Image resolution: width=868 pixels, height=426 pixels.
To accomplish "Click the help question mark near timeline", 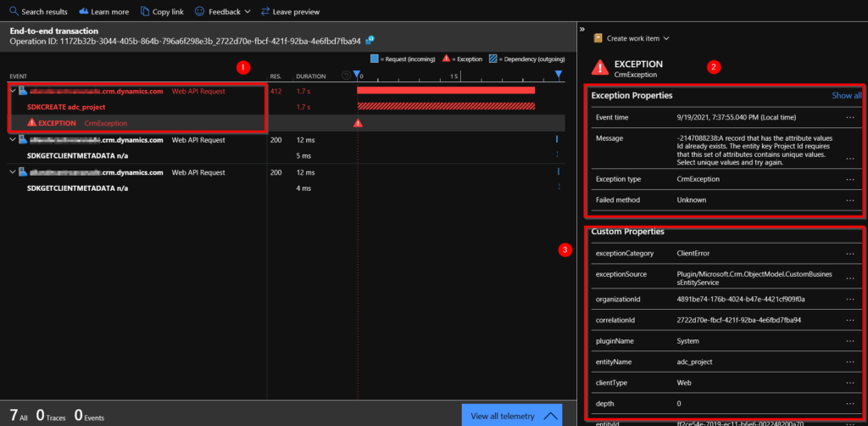I will pyautogui.click(x=347, y=76).
